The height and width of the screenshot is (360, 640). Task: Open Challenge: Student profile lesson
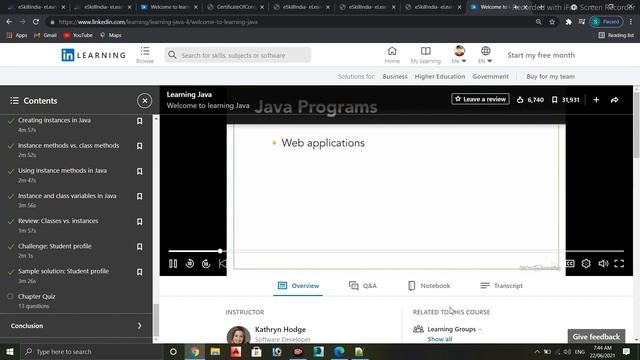55,246
